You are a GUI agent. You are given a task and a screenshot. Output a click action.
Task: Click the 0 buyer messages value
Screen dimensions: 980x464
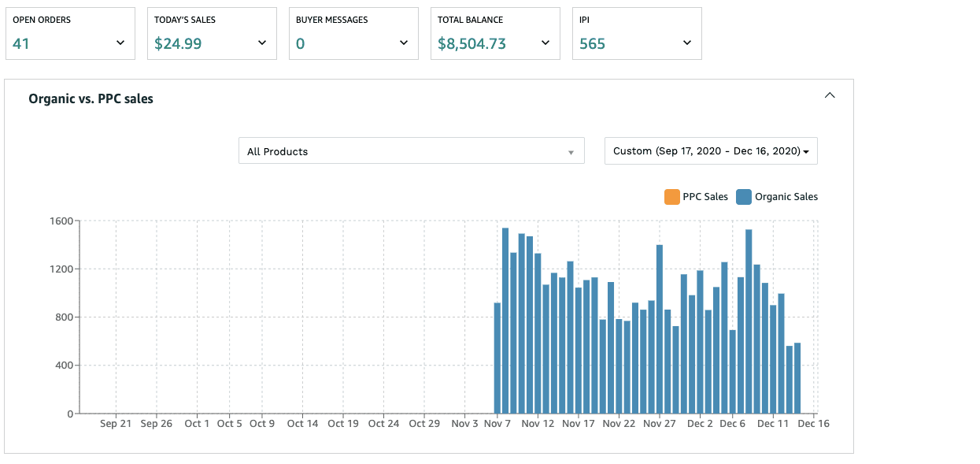coord(300,44)
